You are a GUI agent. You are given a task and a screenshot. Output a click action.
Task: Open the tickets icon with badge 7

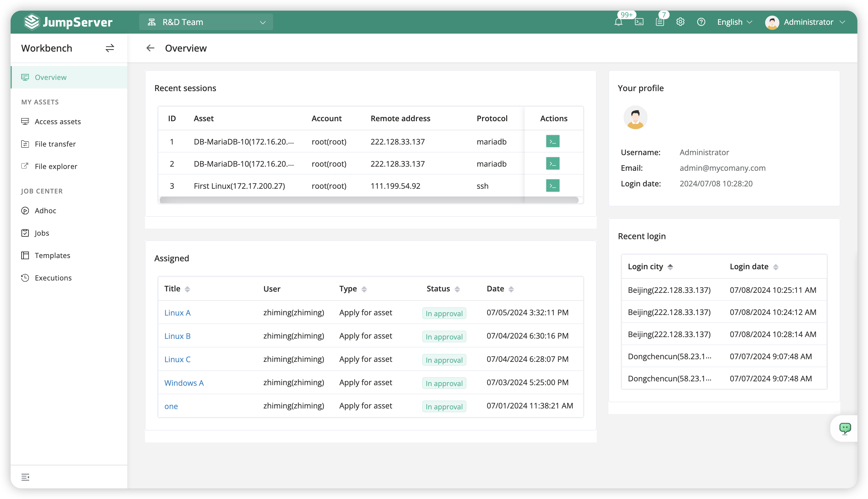coord(660,22)
